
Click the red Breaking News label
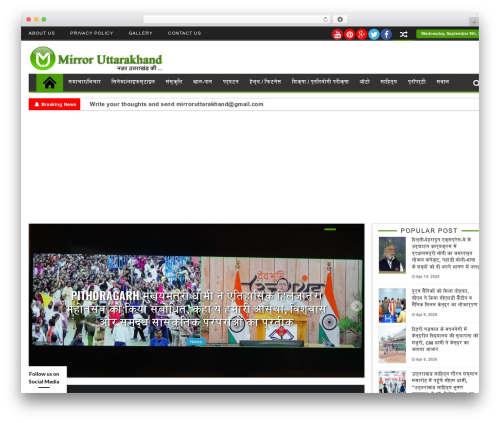54,104
